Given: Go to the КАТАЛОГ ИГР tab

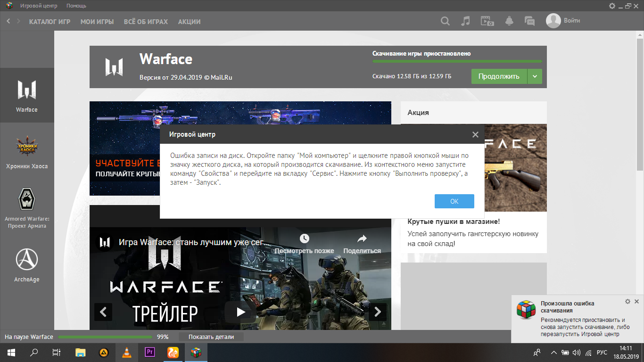Looking at the screenshot, I should [50, 22].
